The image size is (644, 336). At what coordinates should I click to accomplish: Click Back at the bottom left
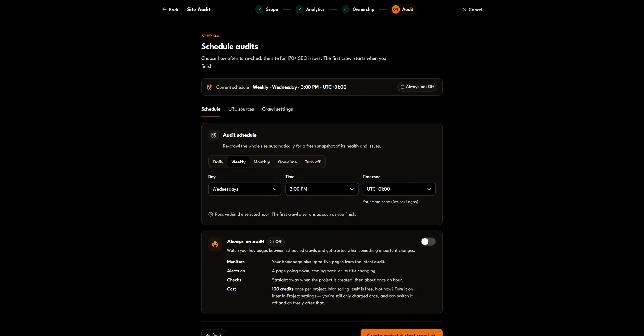click(213, 333)
